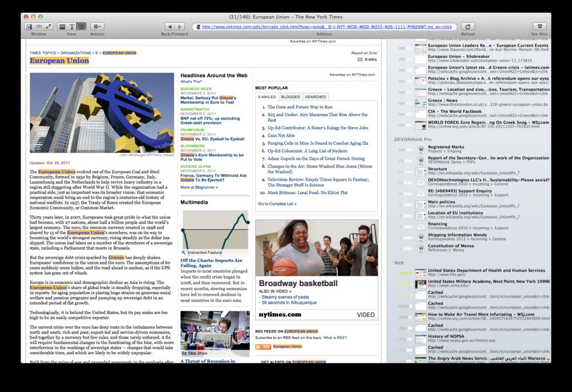Click the Back navigation arrow
This screenshot has height=392, width=572.
pos(169,26)
